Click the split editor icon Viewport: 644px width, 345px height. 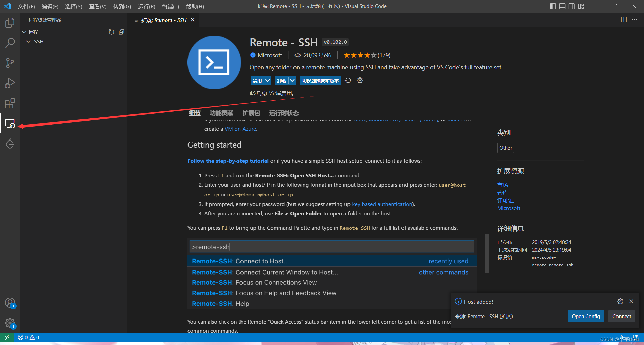point(624,20)
